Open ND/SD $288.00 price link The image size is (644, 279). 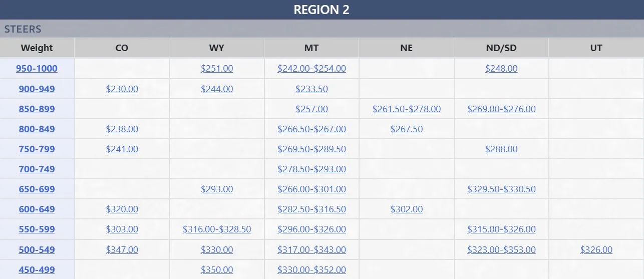click(x=501, y=149)
